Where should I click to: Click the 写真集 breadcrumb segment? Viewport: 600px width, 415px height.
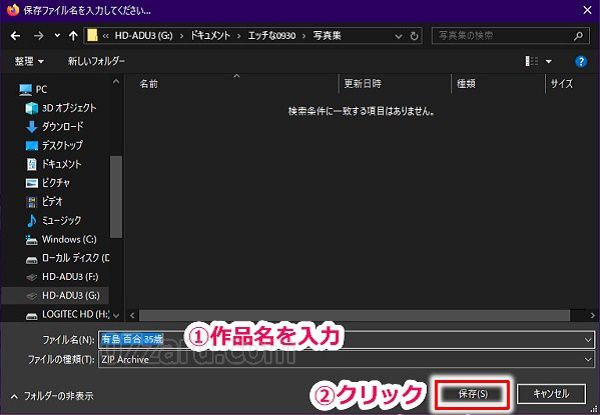[327, 36]
